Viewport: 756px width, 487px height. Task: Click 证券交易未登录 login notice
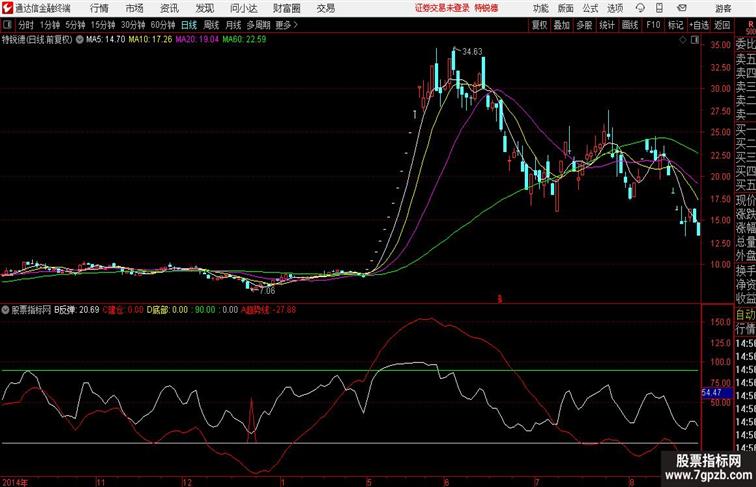tap(442, 8)
